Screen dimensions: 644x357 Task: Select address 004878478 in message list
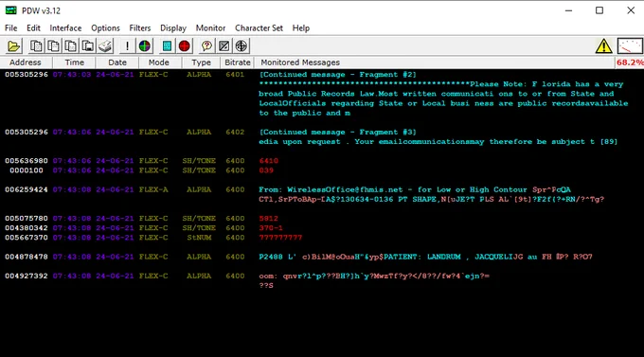(27, 257)
